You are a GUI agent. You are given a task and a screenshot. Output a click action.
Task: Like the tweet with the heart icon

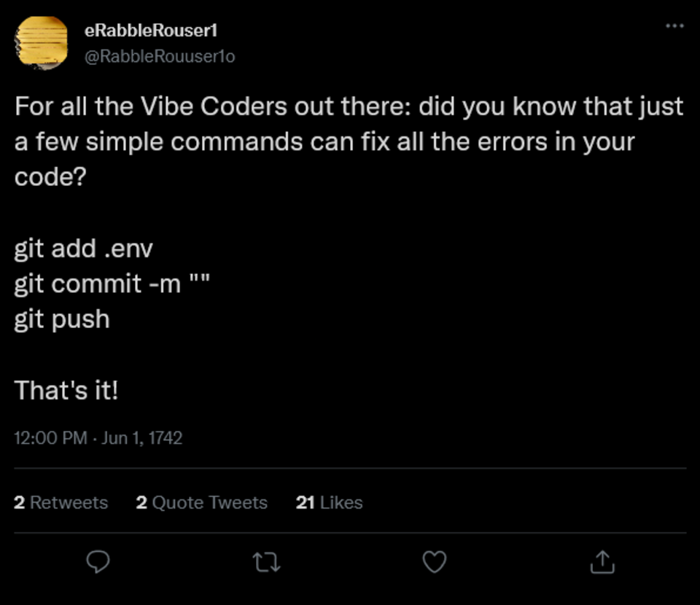pyautogui.click(x=435, y=561)
